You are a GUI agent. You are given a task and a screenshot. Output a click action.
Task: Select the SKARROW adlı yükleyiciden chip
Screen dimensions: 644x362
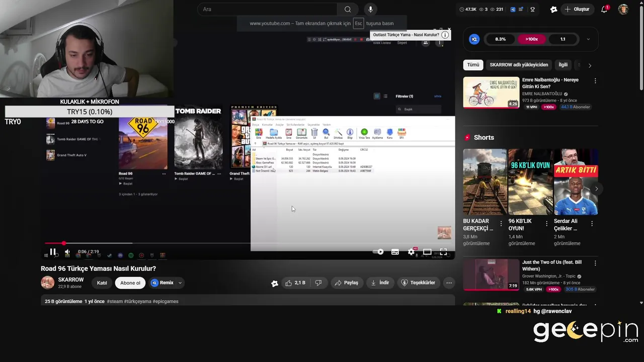[x=519, y=65]
